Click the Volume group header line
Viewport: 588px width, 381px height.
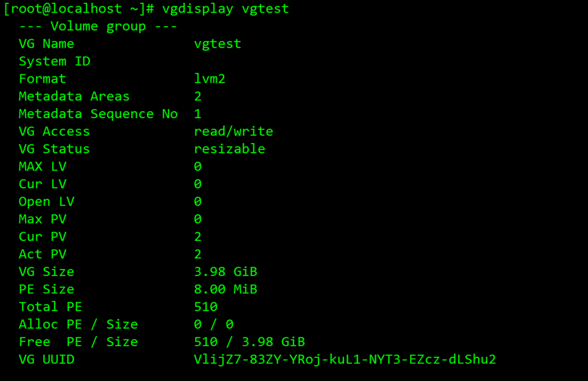click(x=98, y=26)
